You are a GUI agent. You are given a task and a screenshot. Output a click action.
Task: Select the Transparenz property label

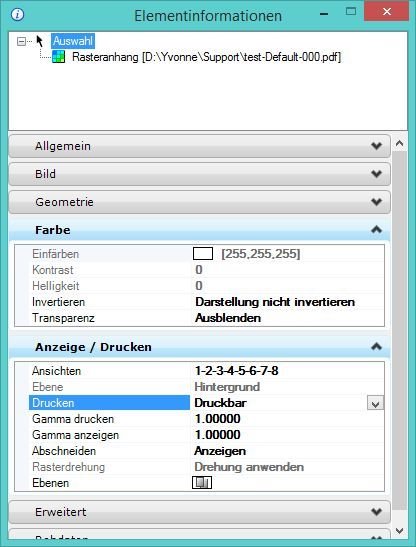pyautogui.click(x=63, y=318)
